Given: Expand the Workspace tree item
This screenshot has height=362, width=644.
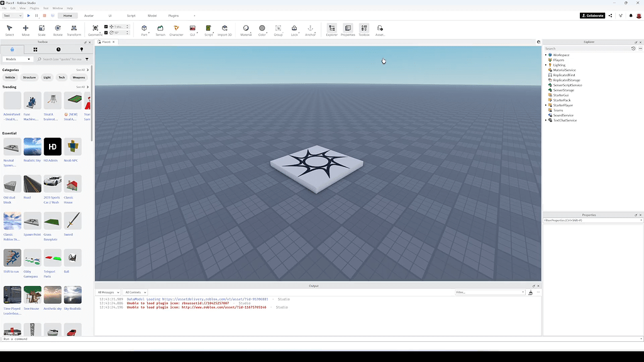Looking at the screenshot, I should 546,55.
